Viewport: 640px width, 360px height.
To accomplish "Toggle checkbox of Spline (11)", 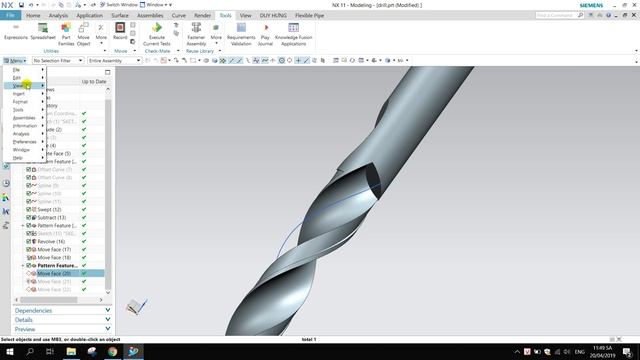I will pos(29,202).
